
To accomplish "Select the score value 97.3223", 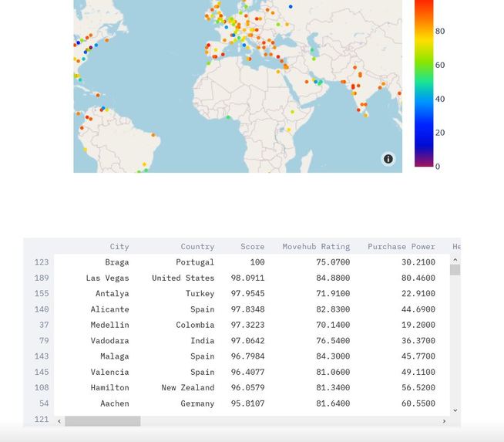I will click(247, 325).
